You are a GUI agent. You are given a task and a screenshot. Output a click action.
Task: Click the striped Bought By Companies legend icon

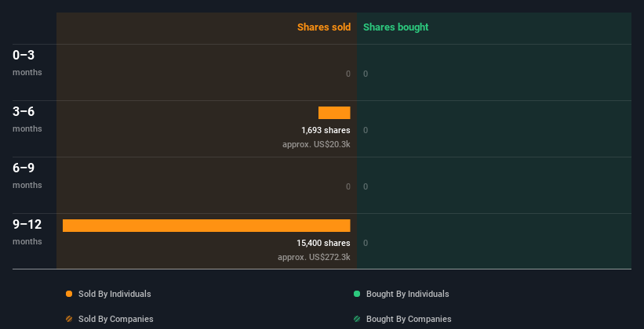[357, 319]
